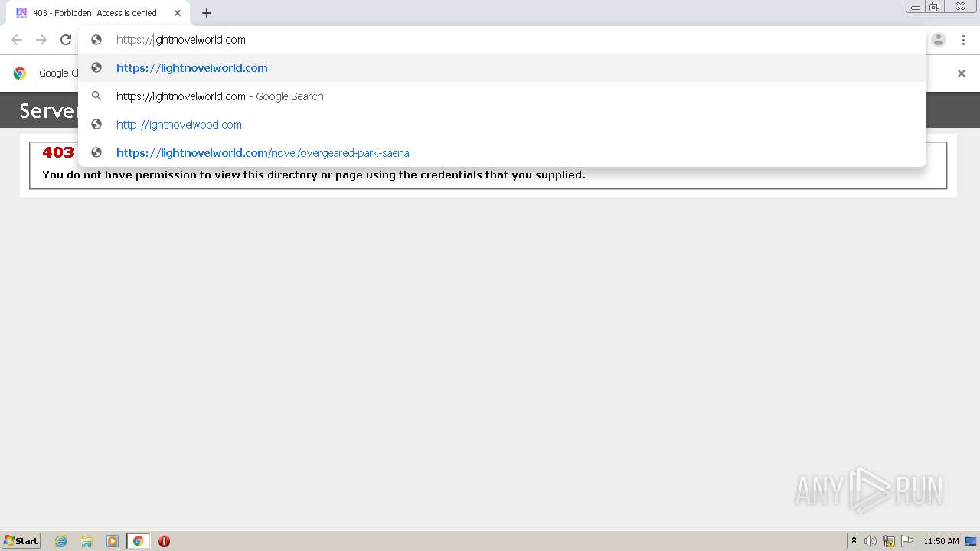The width and height of the screenshot is (980, 551).
Task: Click the Google Chrome logo in infobar
Action: coord(20,73)
